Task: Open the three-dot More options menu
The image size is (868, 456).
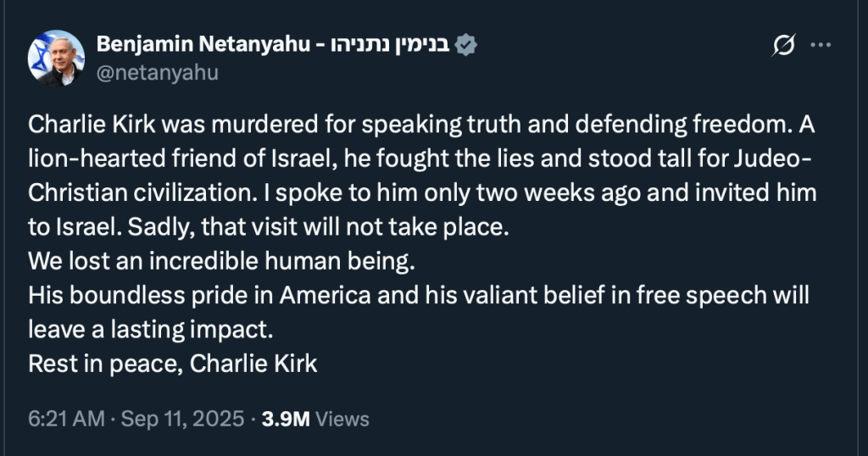Action: (x=821, y=46)
